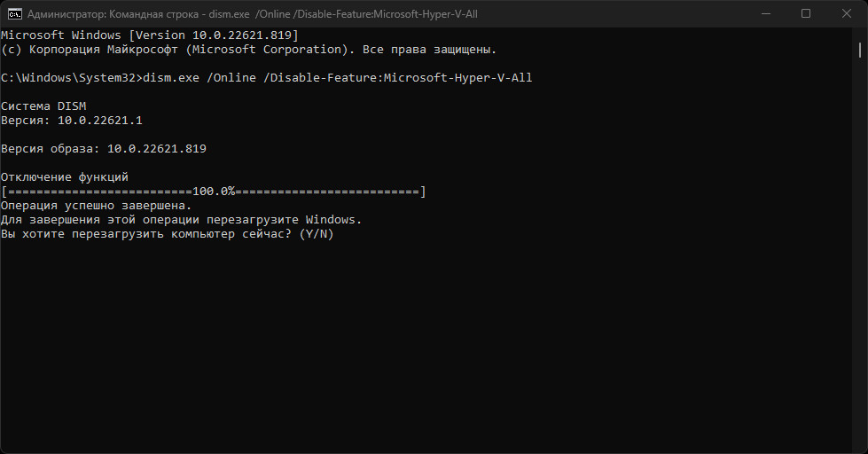
Task: Open the cmd icon system menu
Action: coord(15,14)
